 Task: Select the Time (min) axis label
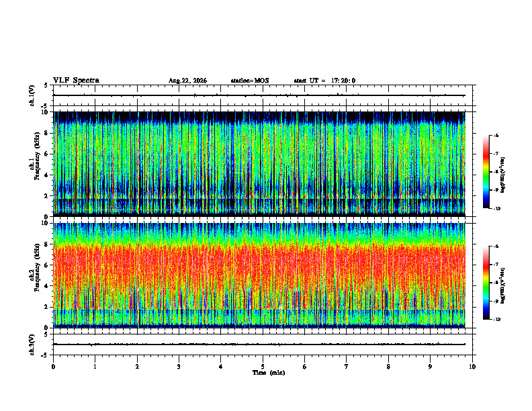pyautogui.click(x=269, y=373)
